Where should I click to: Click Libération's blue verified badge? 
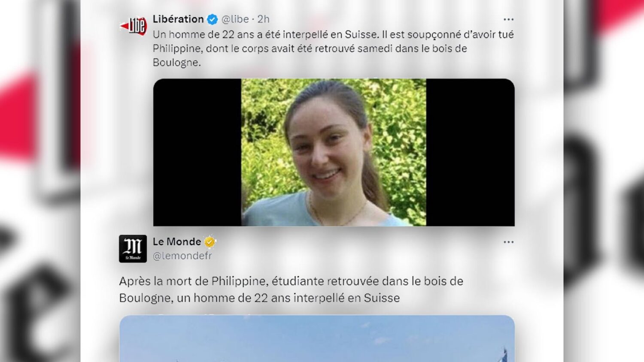coord(212,19)
